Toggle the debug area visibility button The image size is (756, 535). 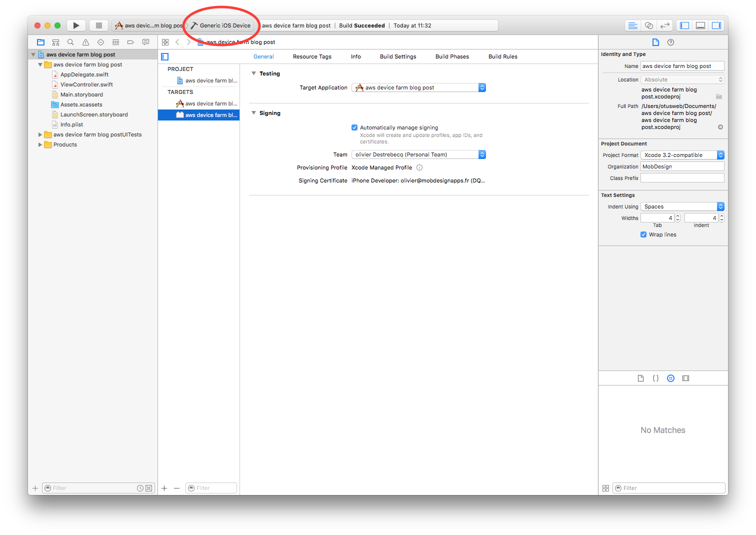(x=700, y=25)
